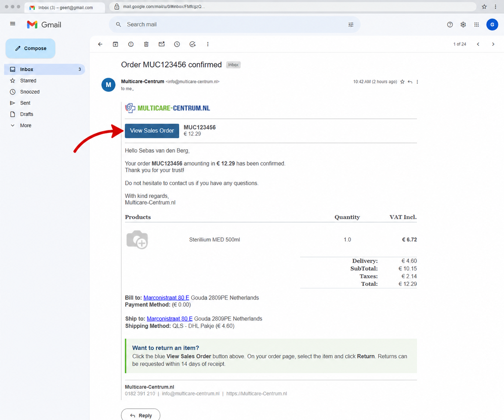Go to the older email arrow
Viewport: 504px width, 420px height.
pos(493,44)
